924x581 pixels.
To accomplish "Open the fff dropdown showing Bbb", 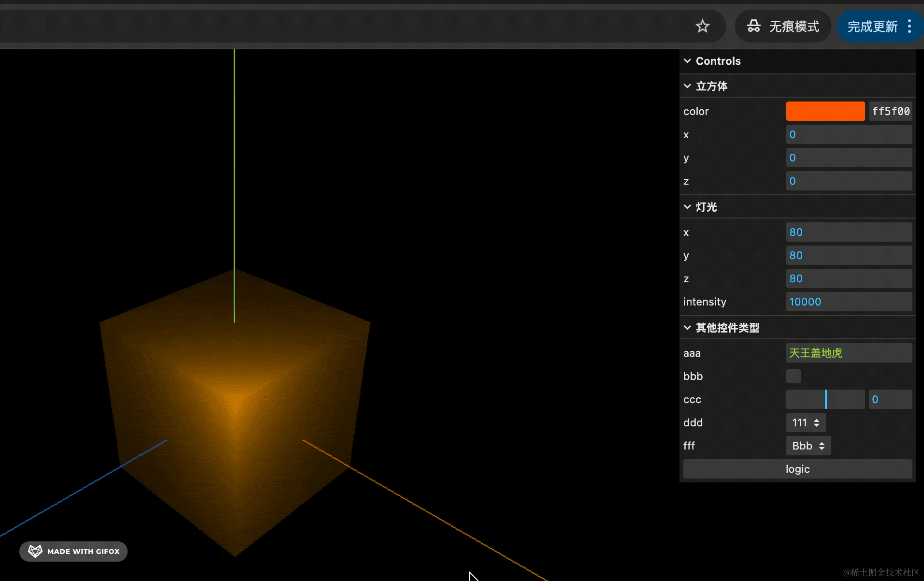I will [808, 446].
